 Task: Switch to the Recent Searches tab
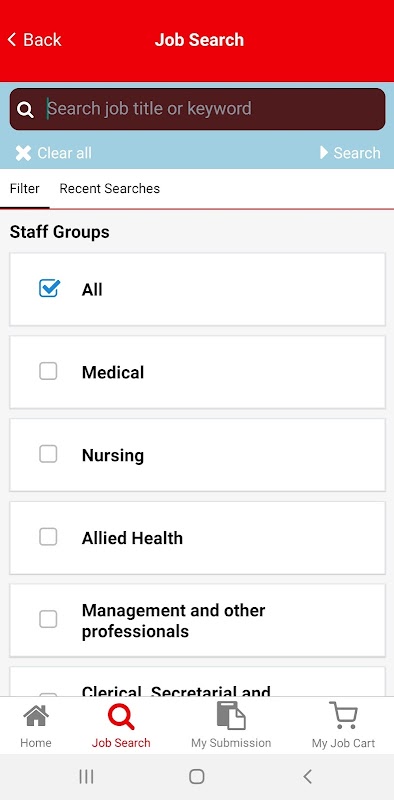click(110, 188)
